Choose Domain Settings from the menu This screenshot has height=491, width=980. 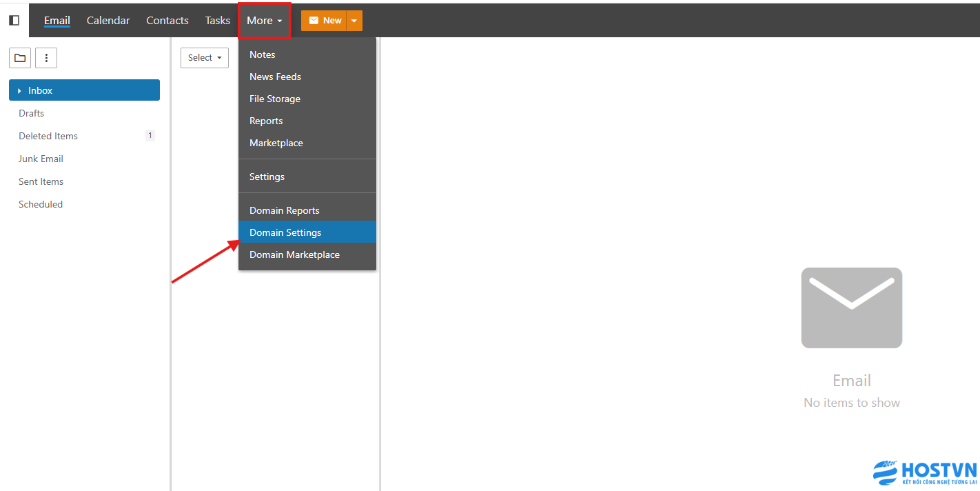[x=285, y=232]
